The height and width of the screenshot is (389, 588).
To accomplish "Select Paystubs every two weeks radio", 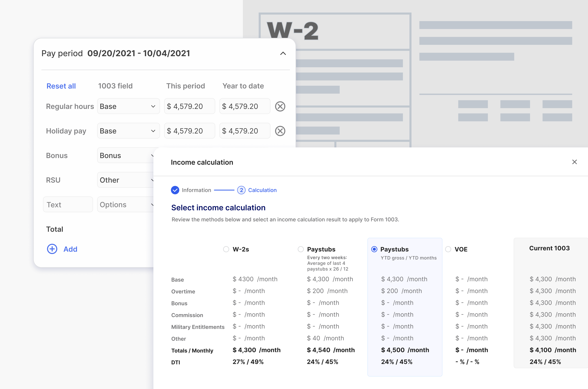I will [x=301, y=249].
